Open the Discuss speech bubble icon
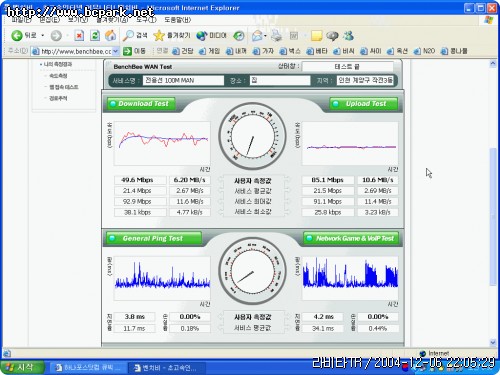 point(332,36)
